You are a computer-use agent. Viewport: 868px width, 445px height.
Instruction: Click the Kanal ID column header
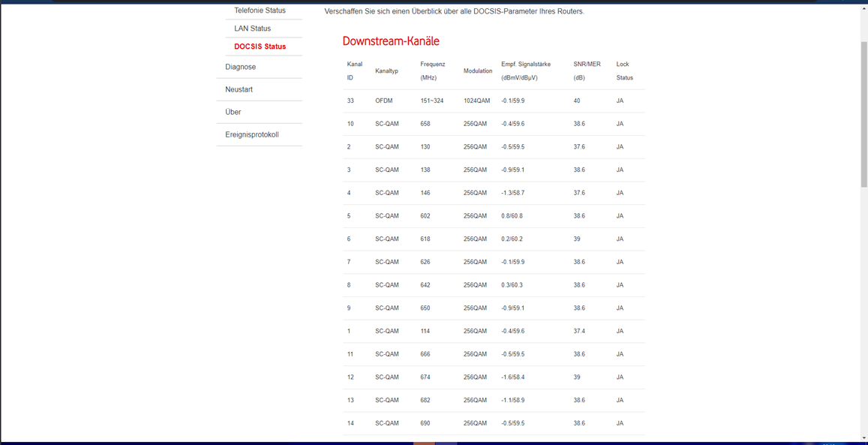click(354, 71)
